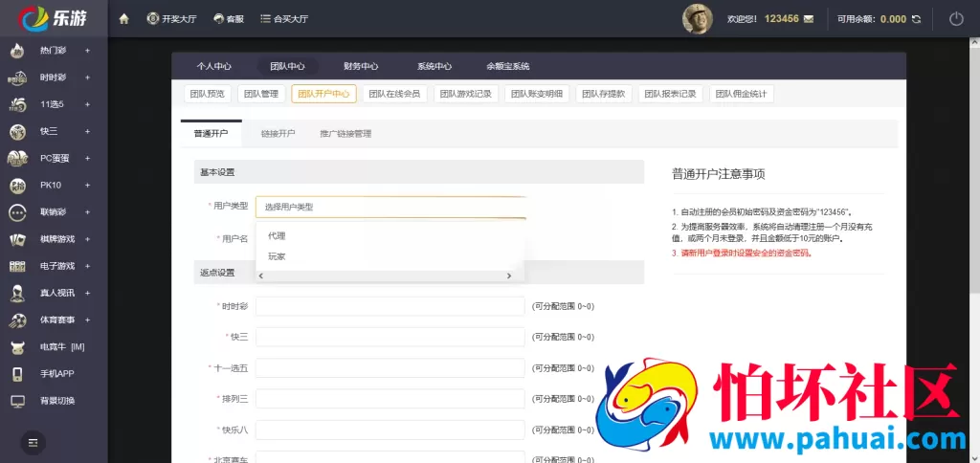Open 开奖大厅 lottery hall
The height and width of the screenshot is (463, 980).
(x=171, y=19)
